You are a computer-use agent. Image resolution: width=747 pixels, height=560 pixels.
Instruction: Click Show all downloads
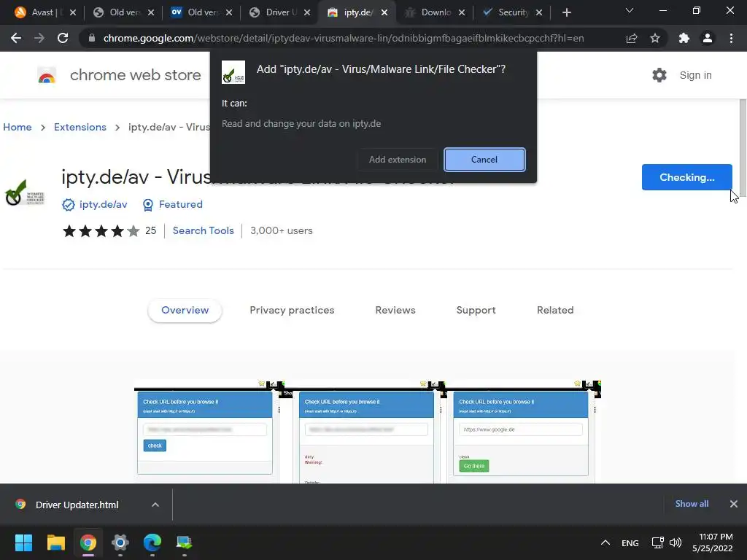click(x=692, y=504)
